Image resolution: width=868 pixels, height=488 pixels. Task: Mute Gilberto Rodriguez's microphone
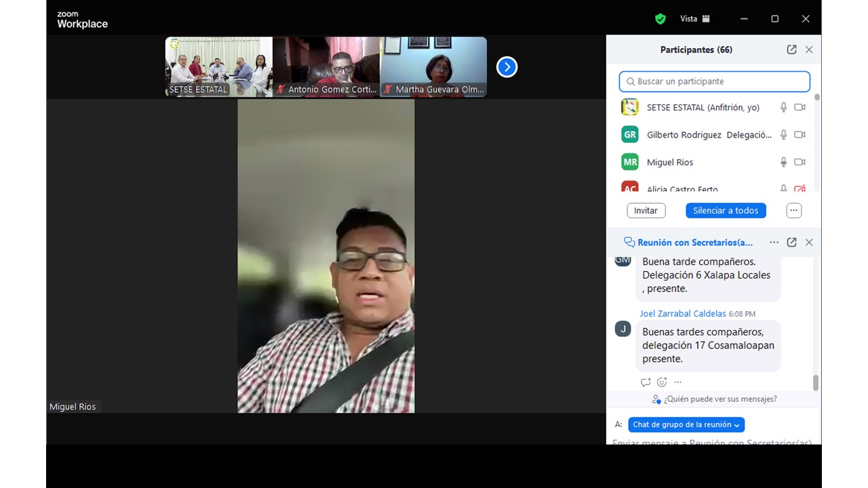point(783,135)
